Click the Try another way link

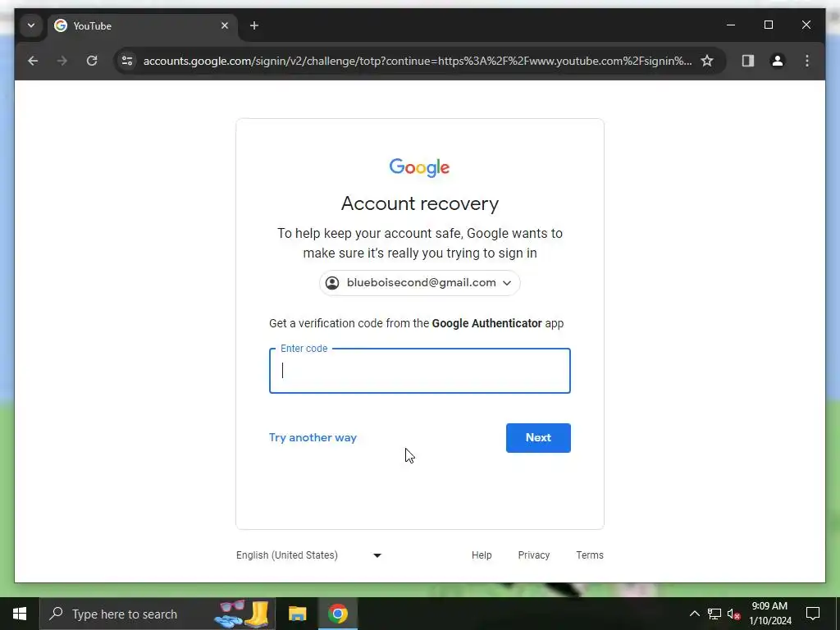(x=313, y=438)
